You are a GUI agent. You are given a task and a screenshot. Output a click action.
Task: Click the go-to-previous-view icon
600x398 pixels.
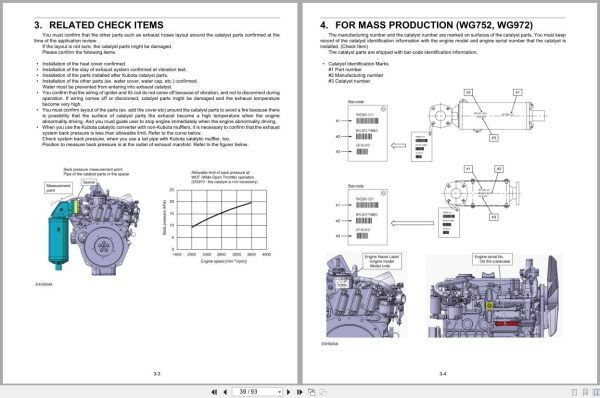pos(311,392)
